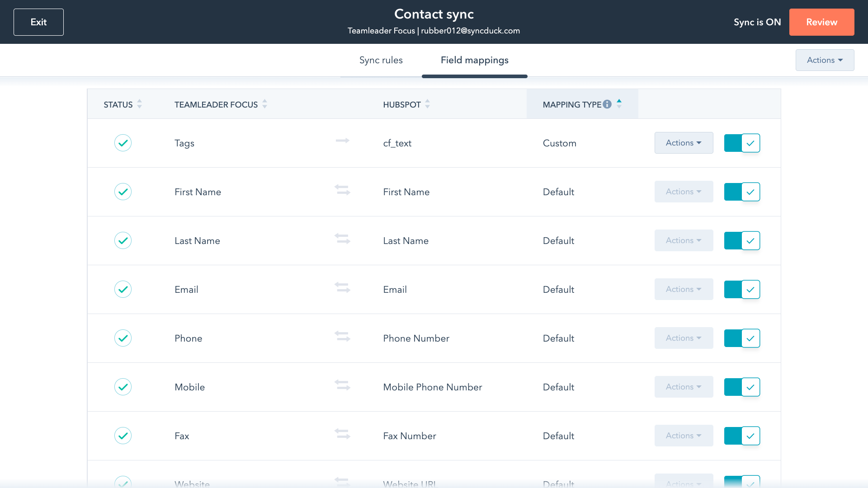
Task: Open the top-right Actions dropdown menu
Action: (x=825, y=60)
